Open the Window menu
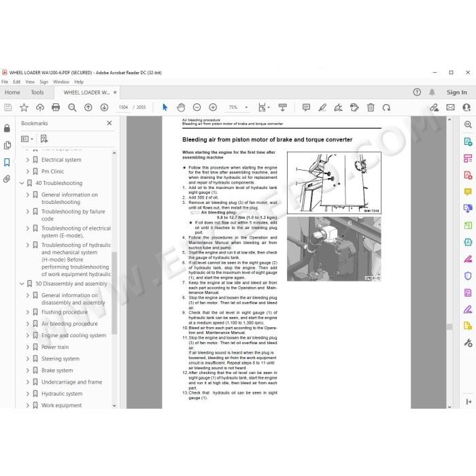 coord(61,82)
